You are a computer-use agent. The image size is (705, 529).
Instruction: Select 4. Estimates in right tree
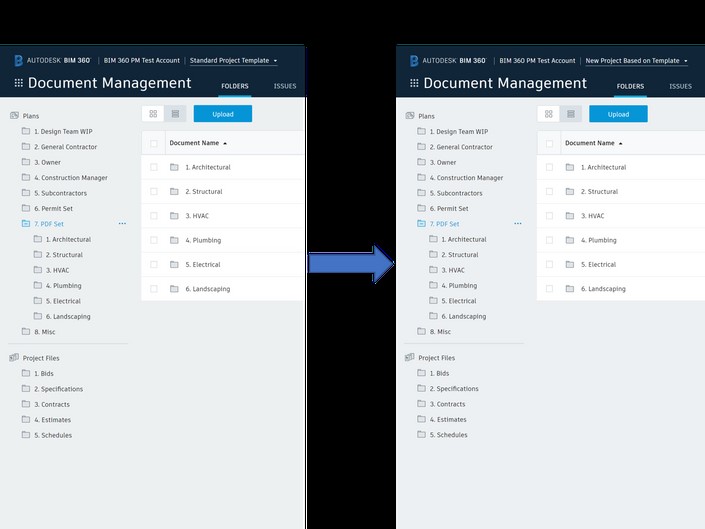point(448,419)
